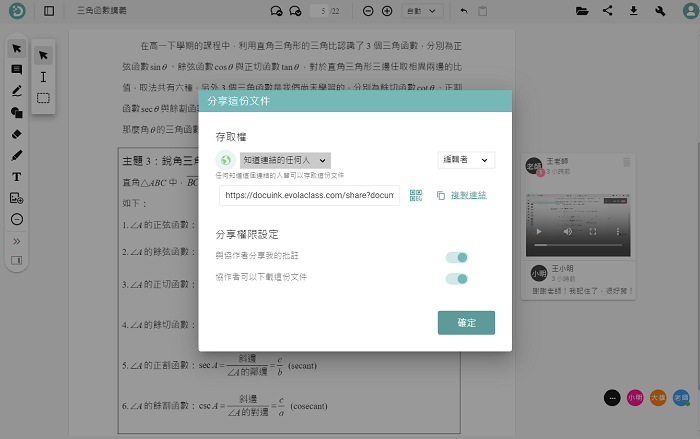The height and width of the screenshot is (439, 700).
Task: Select the text T tool
Action: (x=16, y=177)
